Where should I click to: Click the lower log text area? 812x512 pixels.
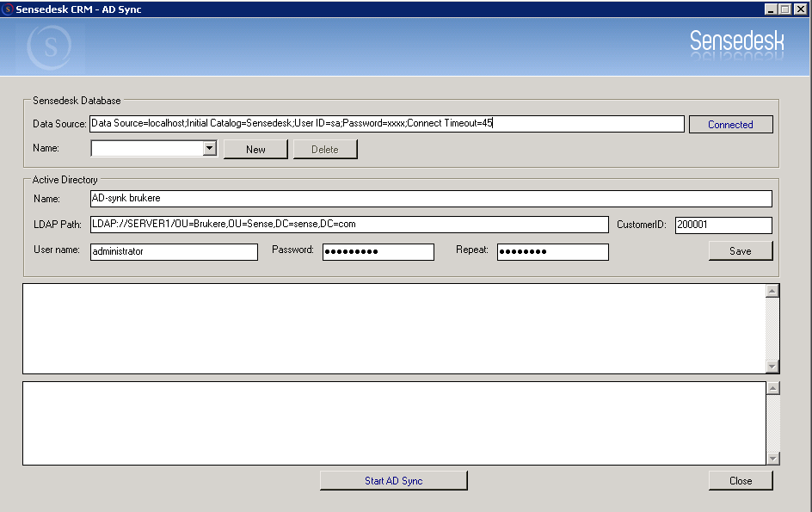point(394,423)
